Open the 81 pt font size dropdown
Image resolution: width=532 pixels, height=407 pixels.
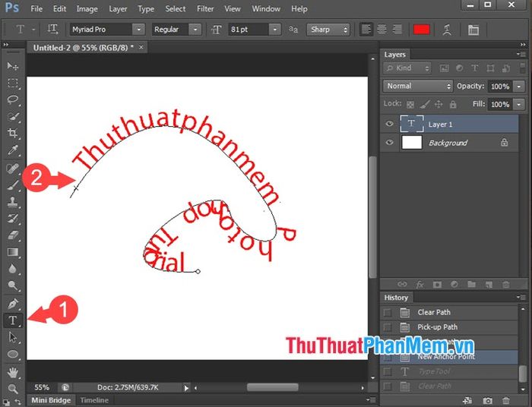pos(275,30)
